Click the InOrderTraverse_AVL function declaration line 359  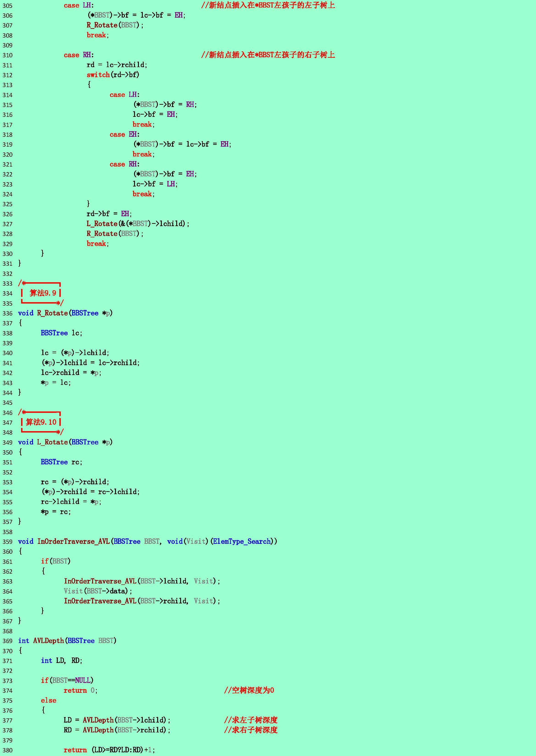pos(148,542)
